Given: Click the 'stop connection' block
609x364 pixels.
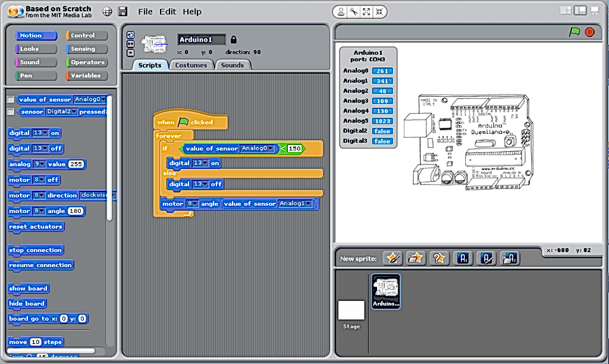Looking at the screenshot, I should point(36,250).
